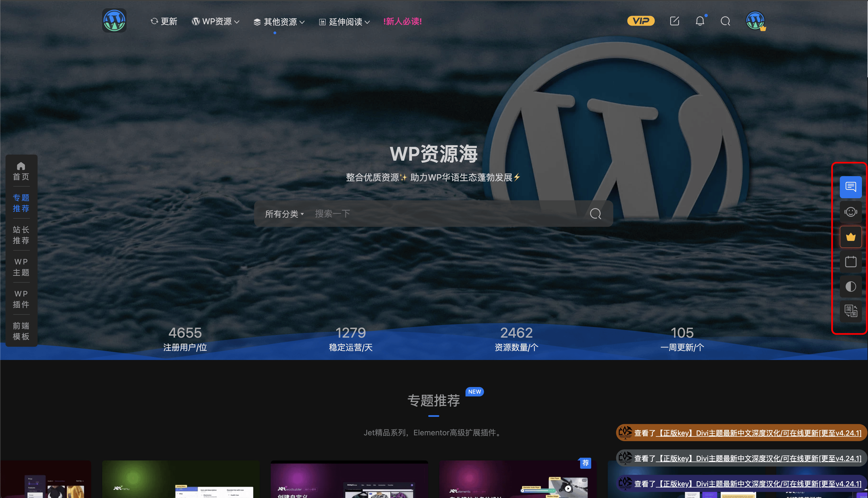Focus the 搜索一下 search input field
Screen dimensions: 868x498
[x=445, y=214]
